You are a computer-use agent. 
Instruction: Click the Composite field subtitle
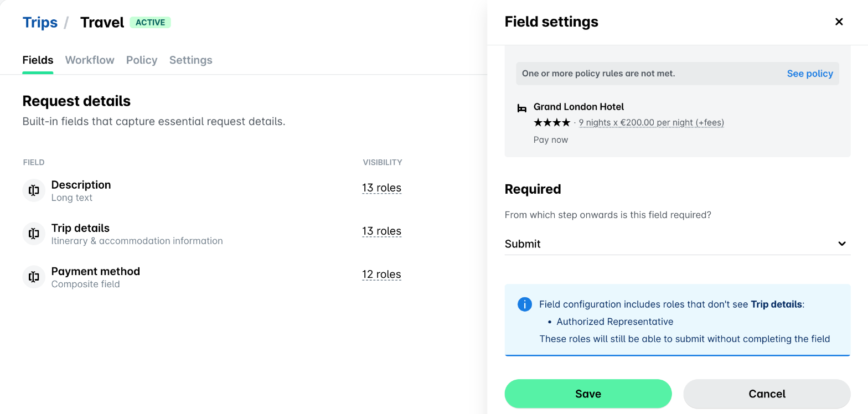(85, 284)
